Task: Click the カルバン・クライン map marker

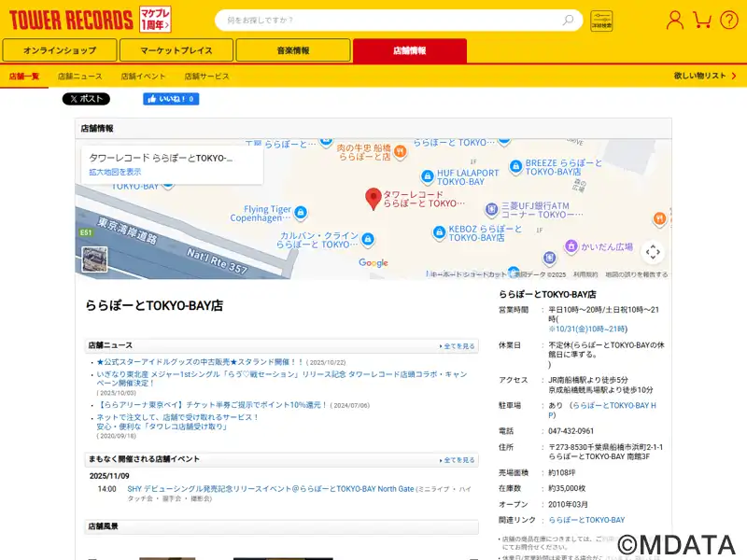Action: click(367, 239)
